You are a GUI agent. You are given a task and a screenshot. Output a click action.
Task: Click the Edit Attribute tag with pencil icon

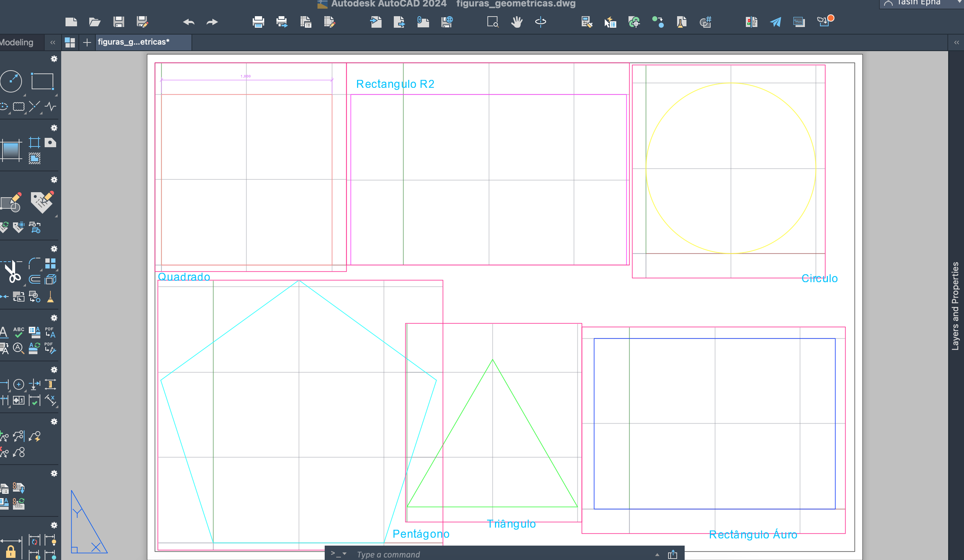(x=42, y=202)
